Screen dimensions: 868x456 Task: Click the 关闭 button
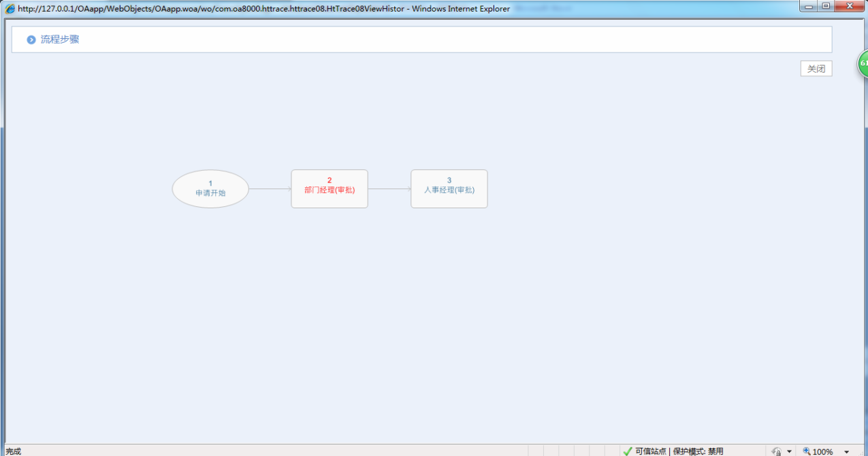click(816, 69)
